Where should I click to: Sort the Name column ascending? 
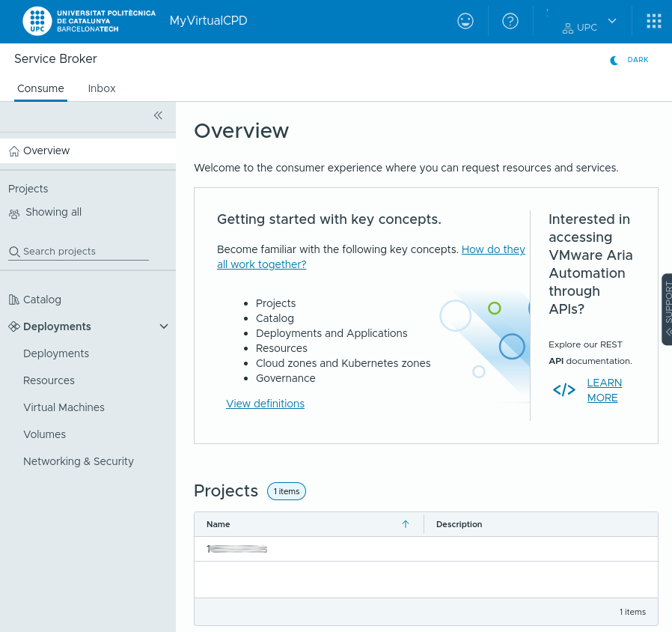click(405, 524)
